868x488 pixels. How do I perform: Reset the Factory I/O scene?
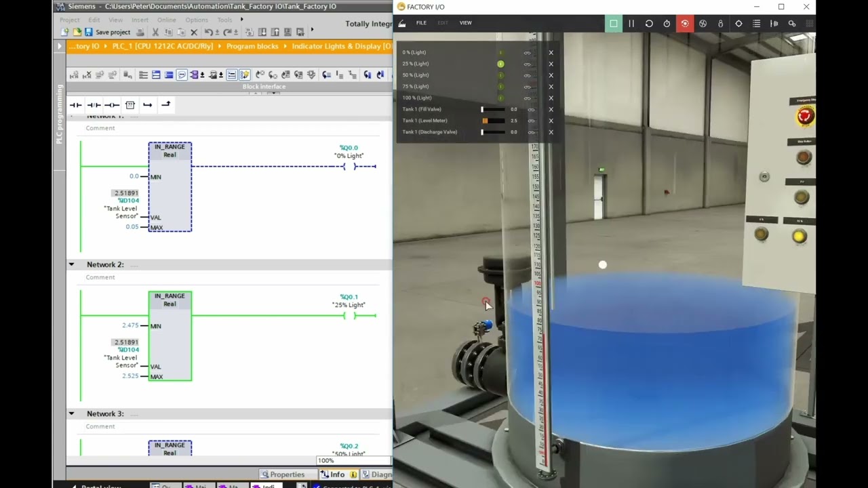coord(649,24)
